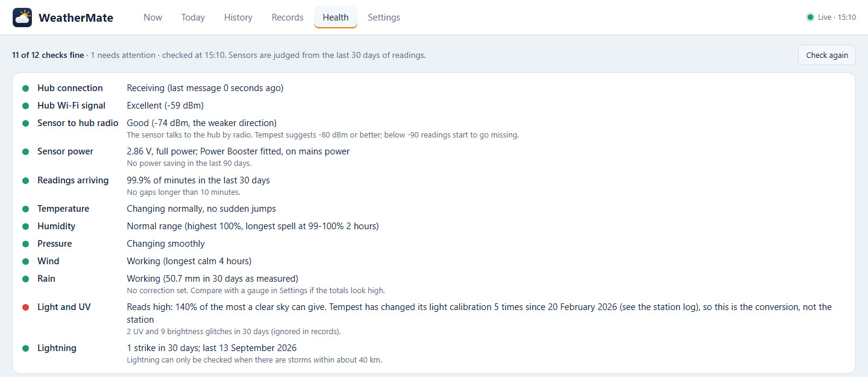Click the 'Light and UV' label
This screenshot has width=868, height=377.
point(64,307)
